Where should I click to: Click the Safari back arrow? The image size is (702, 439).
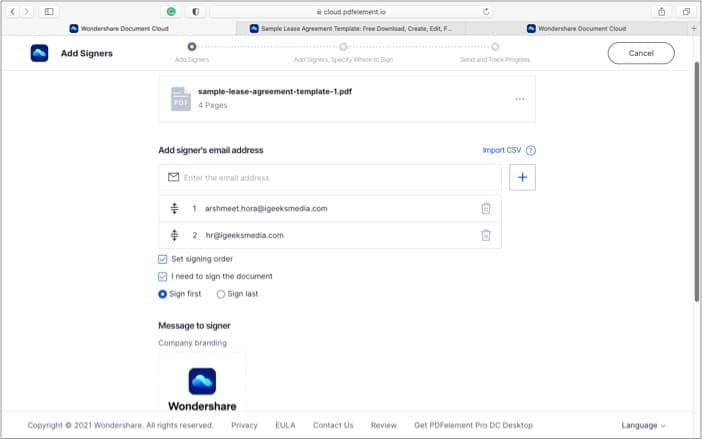tap(13, 12)
